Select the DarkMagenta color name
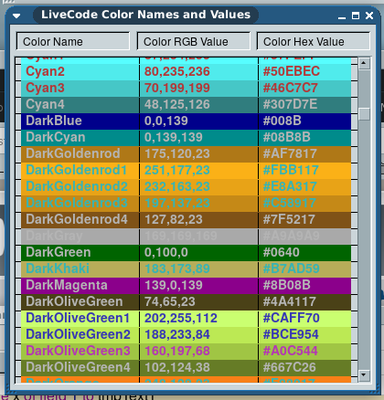The width and height of the screenshot is (384, 400). (x=67, y=285)
